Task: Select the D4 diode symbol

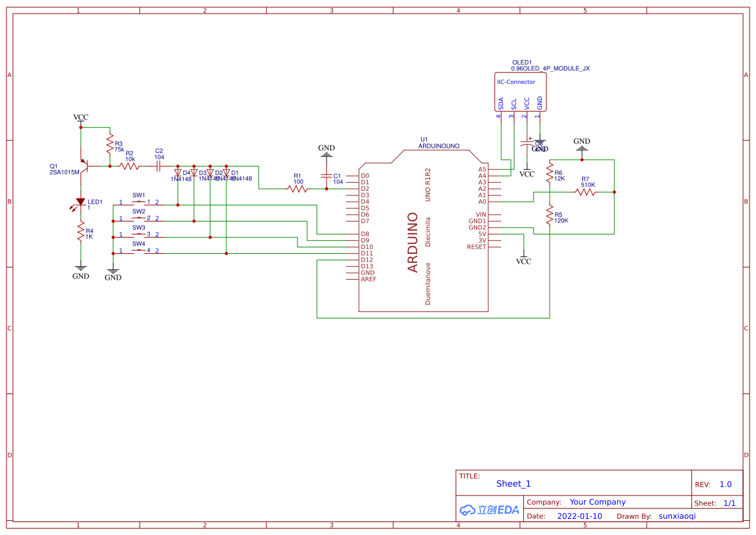Action: point(177,173)
